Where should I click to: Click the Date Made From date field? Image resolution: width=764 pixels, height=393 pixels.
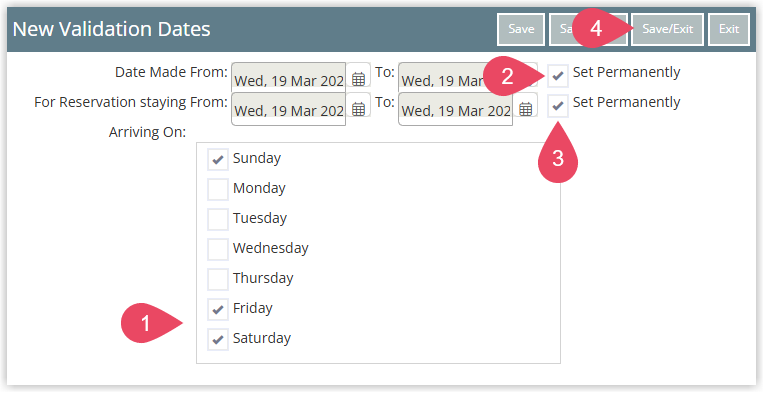pyautogui.click(x=288, y=78)
